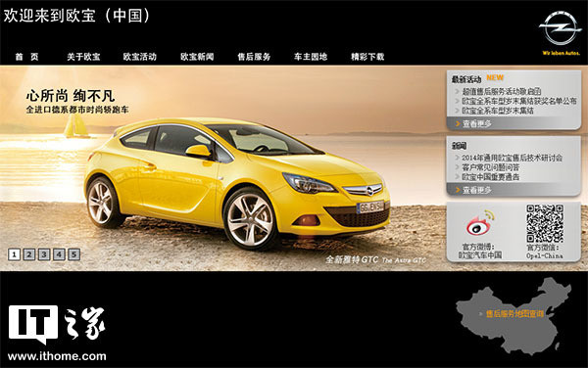The height and width of the screenshot is (368, 588).
Task: Switch banner to slide 2
Action: pyautogui.click(x=28, y=254)
